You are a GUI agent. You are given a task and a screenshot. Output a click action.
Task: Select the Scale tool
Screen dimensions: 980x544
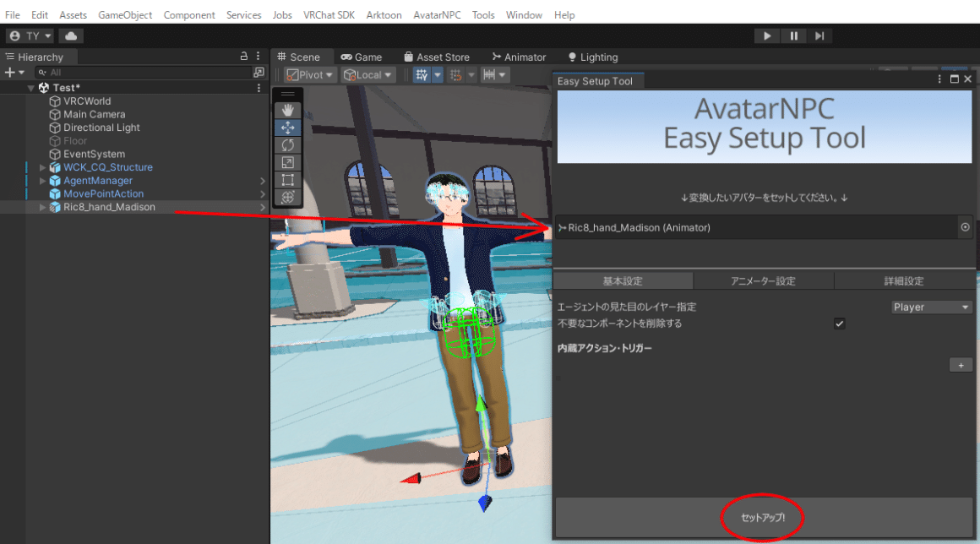[x=287, y=162]
